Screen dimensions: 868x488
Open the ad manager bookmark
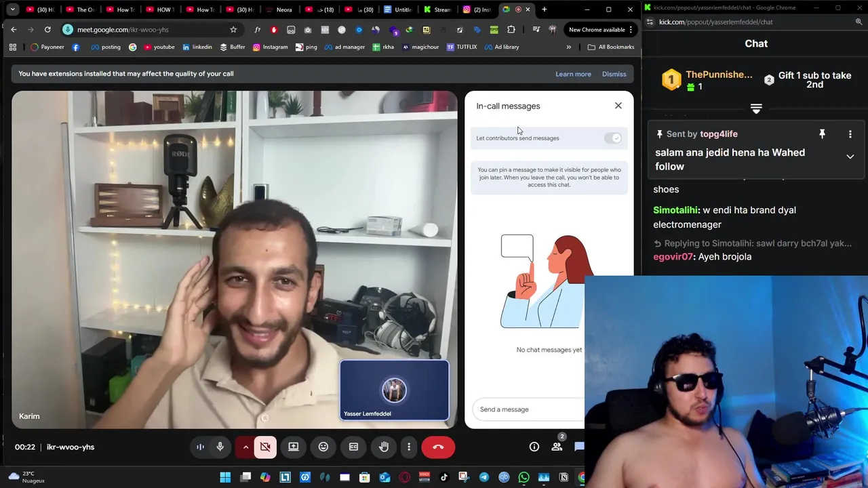344,47
